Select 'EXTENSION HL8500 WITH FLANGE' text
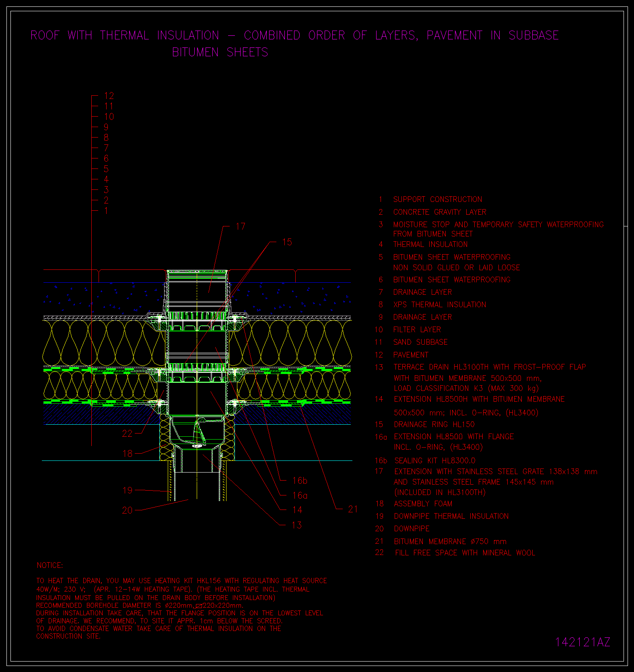Screen dimensions: 634x672 pyautogui.click(x=454, y=436)
